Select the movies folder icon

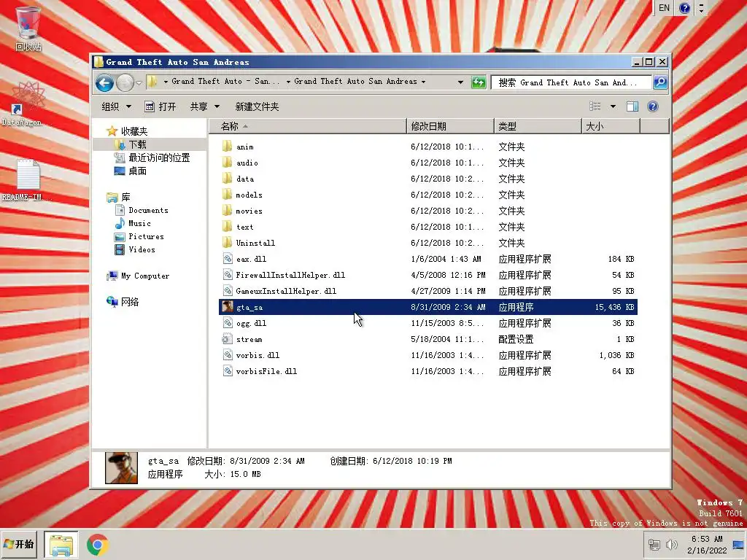coord(228,211)
